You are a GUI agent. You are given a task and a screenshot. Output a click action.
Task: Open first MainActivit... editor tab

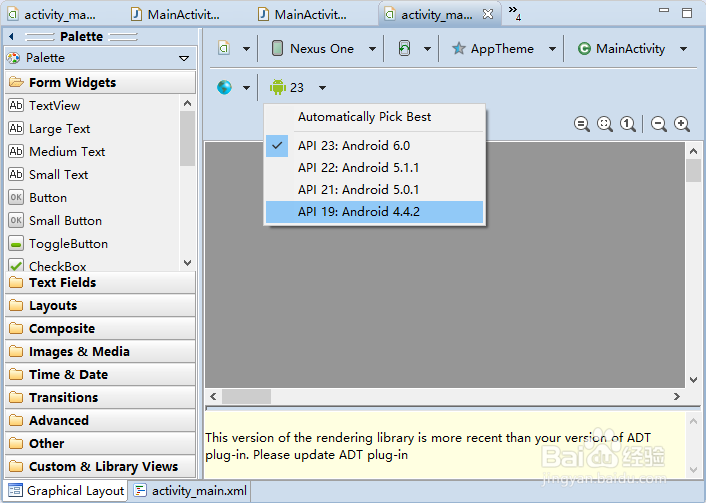click(x=176, y=14)
